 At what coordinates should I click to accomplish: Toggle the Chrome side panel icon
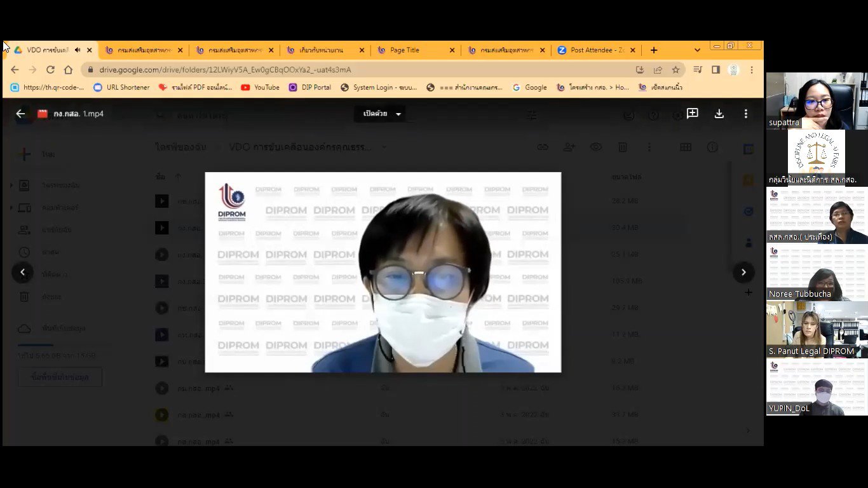point(715,70)
